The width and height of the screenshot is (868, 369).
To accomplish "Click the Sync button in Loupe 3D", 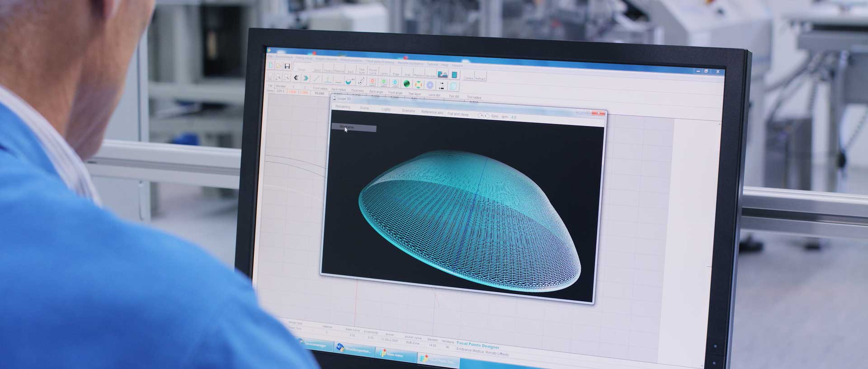I will [495, 117].
